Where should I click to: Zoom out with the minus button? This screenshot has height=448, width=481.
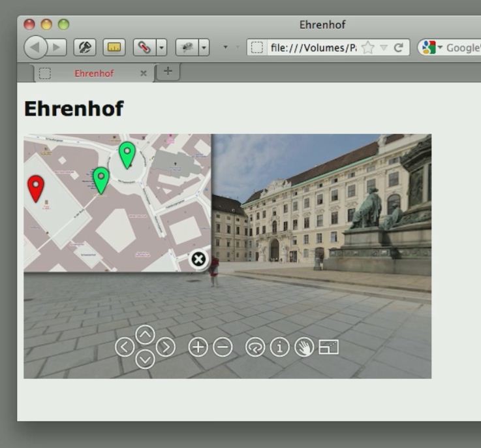click(223, 347)
